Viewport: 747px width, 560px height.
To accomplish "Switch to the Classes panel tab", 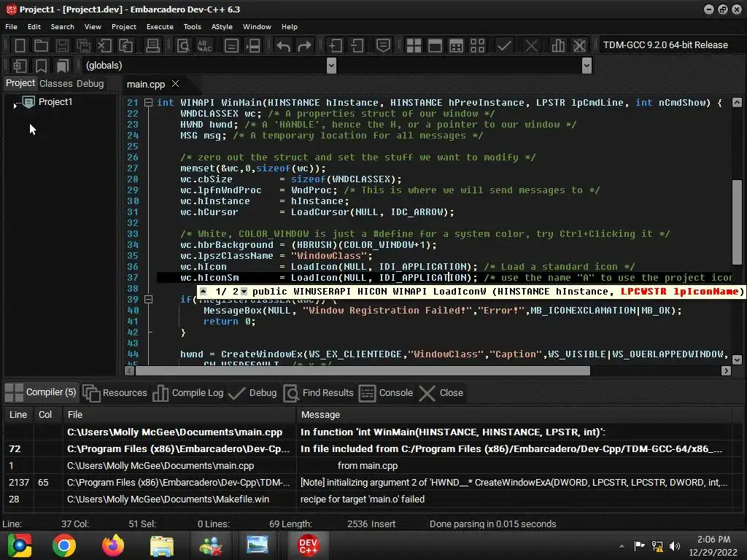I will [55, 83].
